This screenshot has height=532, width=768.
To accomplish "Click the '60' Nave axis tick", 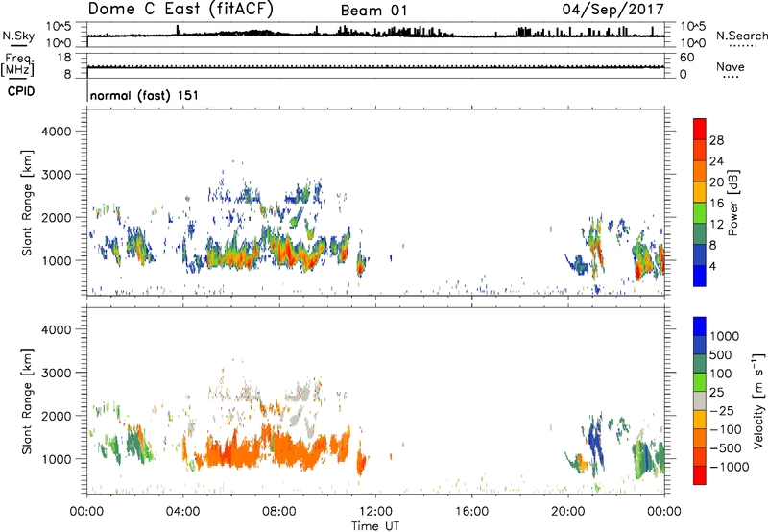I will (x=686, y=58).
